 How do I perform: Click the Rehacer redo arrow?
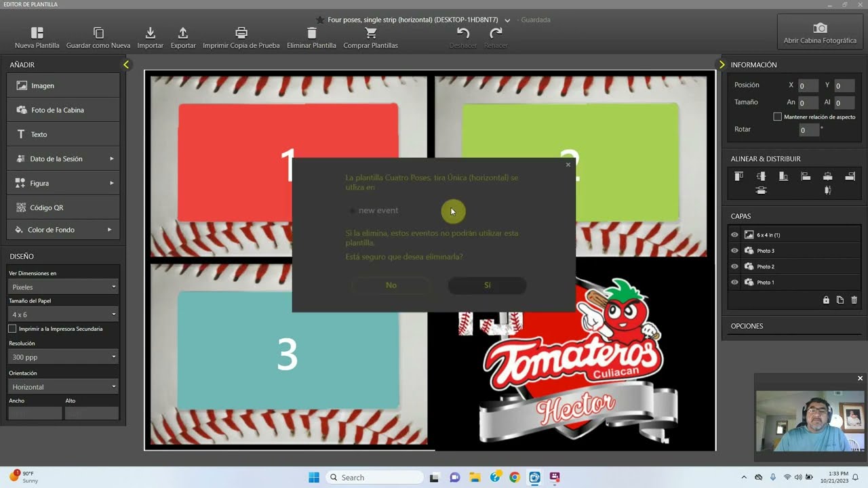[x=496, y=33]
